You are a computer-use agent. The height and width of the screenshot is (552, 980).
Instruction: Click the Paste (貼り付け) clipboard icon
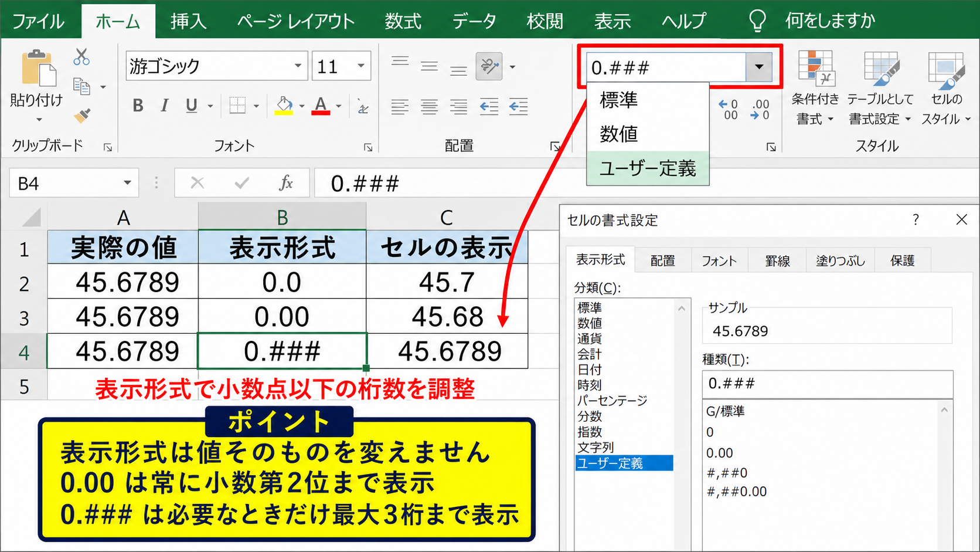click(39, 68)
